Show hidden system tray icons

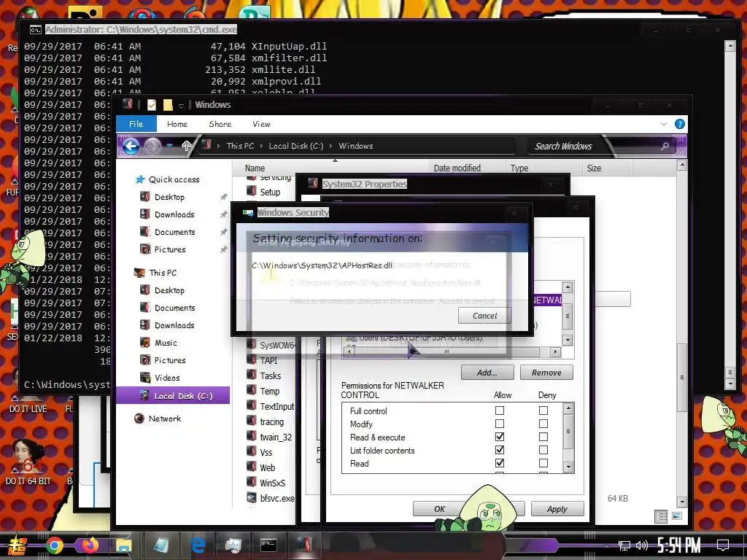606,545
